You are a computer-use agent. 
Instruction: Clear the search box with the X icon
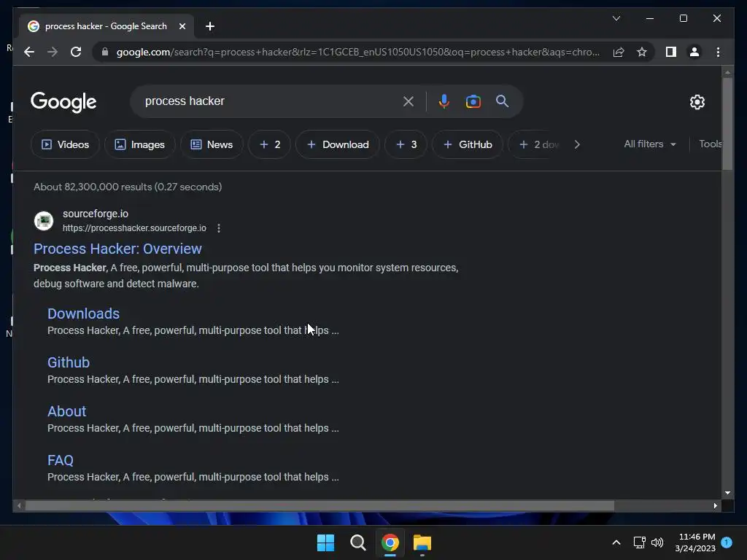[x=409, y=101]
